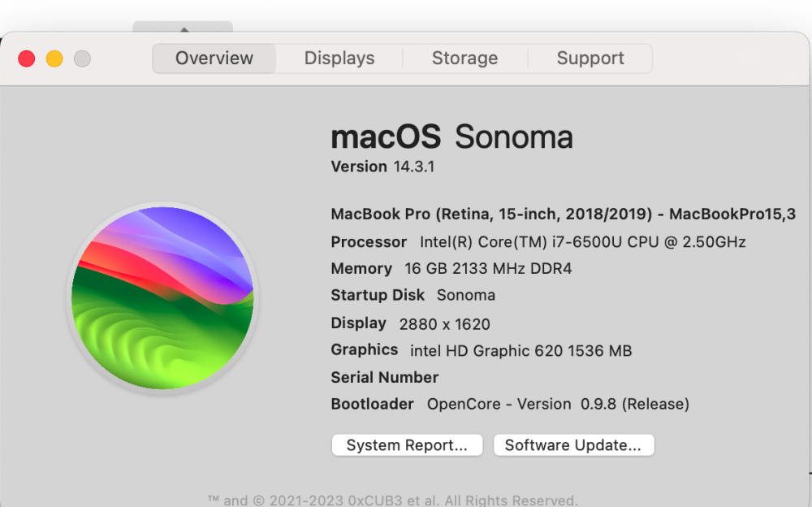This screenshot has height=507, width=812.
Task: Click the copyright notice at the bottom
Action: click(392, 500)
